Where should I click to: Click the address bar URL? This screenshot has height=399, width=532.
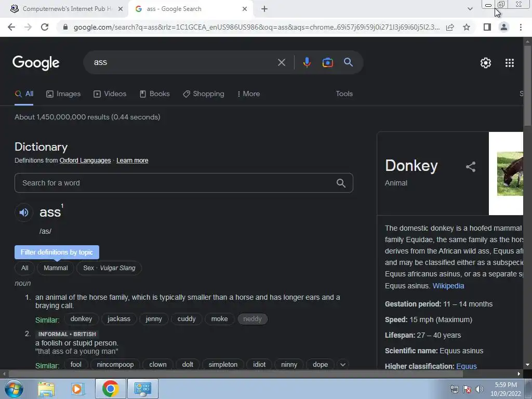(x=257, y=27)
